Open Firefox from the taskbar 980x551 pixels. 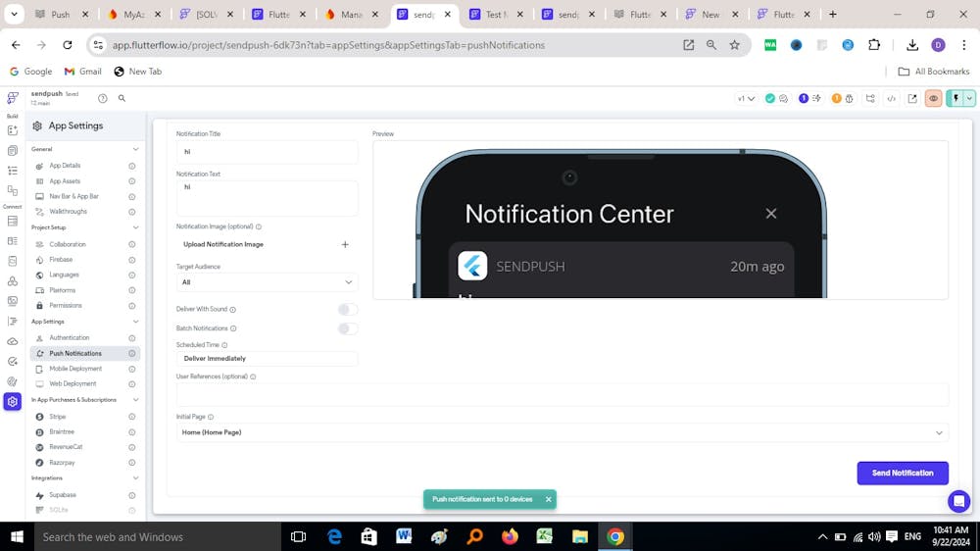coord(510,536)
